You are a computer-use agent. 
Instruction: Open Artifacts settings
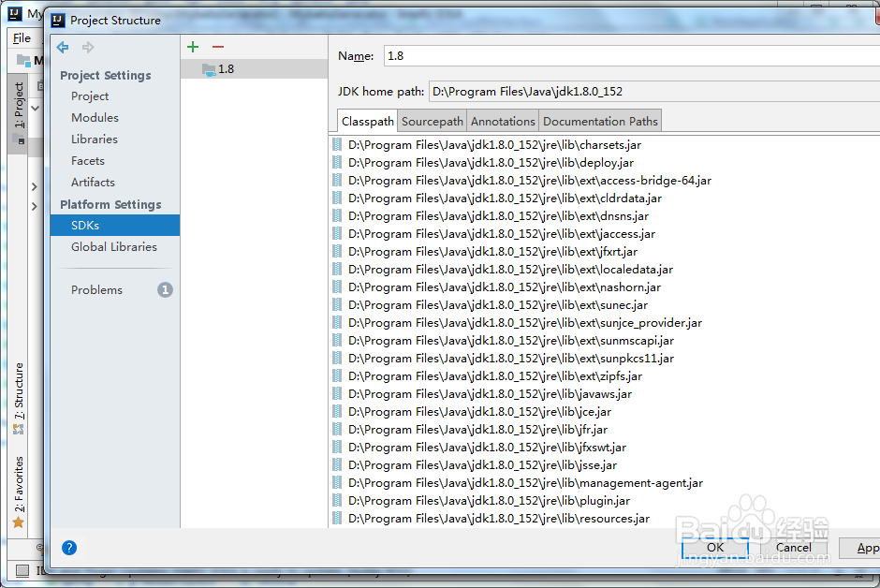[x=93, y=183]
